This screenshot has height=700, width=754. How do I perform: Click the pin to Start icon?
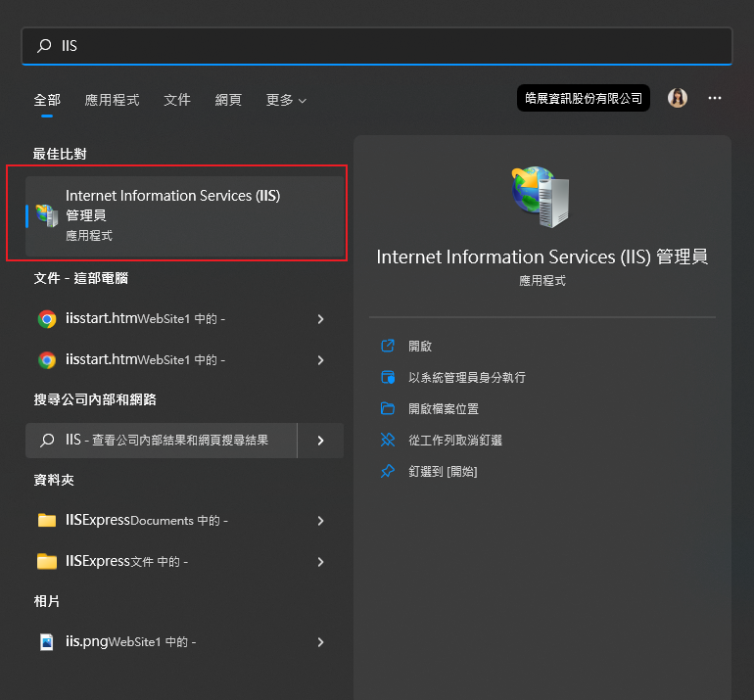388,471
